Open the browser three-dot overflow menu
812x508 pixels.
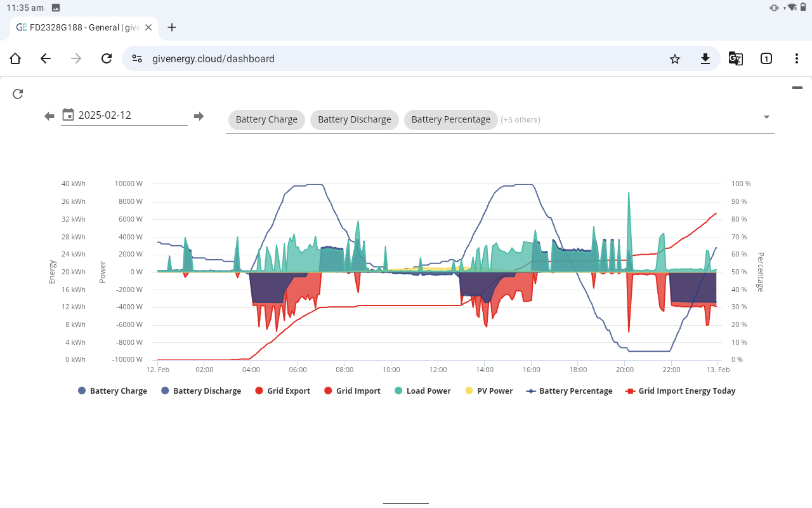(x=797, y=59)
